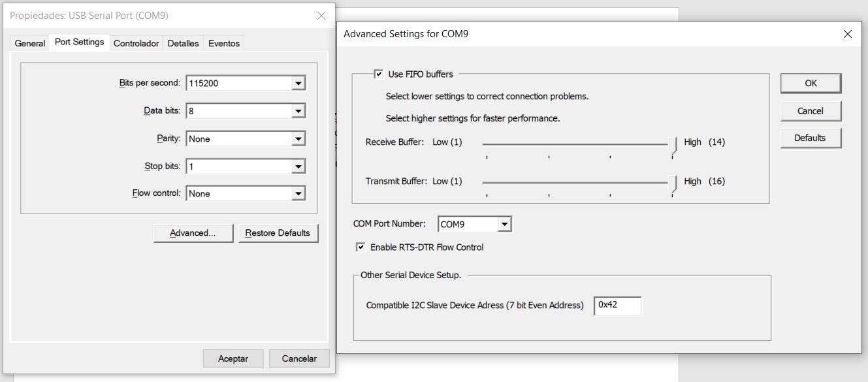Select the Detalles tab
The width and height of the screenshot is (868, 382).
click(183, 43)
